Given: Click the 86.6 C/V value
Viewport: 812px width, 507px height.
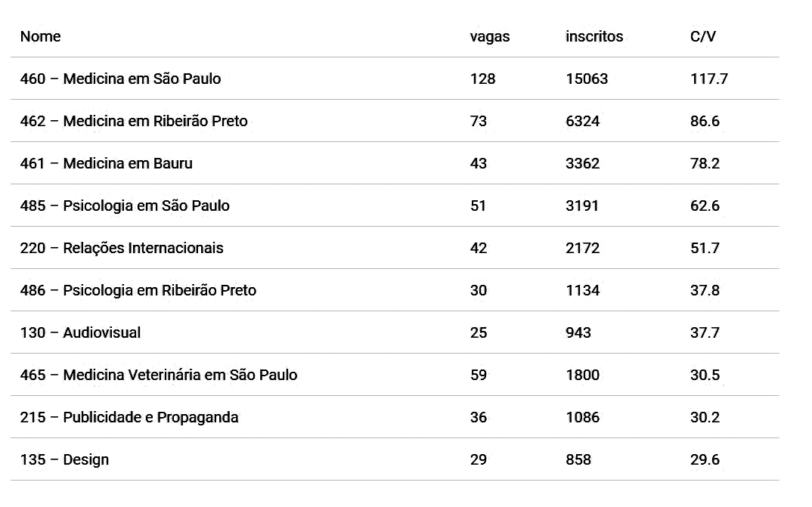Looking at the screenshot, I should 705,121.
